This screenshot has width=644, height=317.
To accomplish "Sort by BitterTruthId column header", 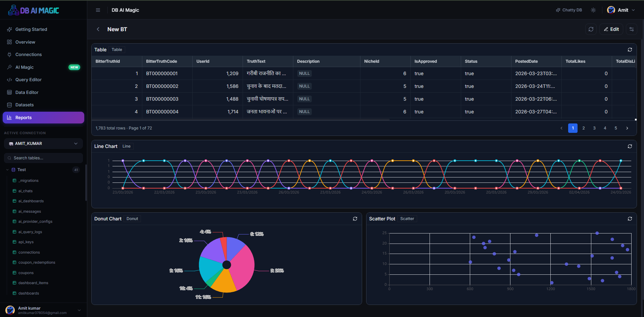I will point(117,61).
